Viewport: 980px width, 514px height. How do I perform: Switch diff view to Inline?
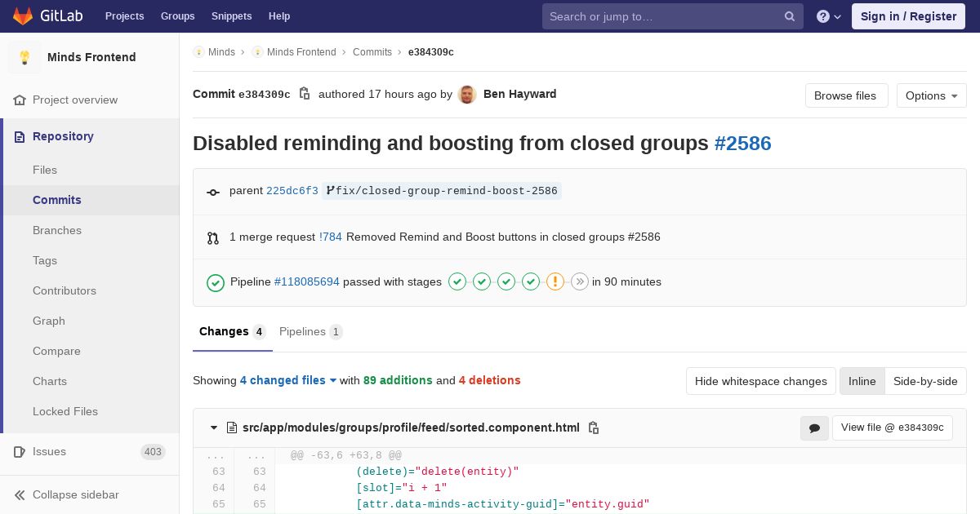862,381
